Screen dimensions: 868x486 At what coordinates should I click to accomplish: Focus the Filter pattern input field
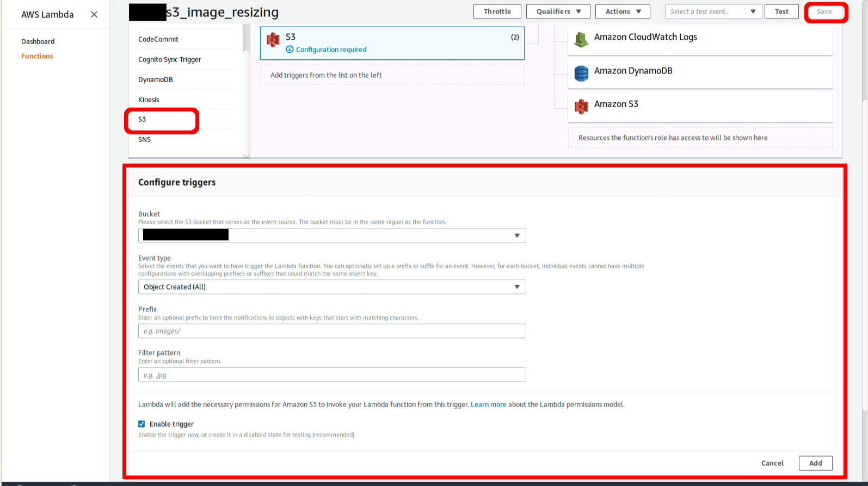coord(332,374)
